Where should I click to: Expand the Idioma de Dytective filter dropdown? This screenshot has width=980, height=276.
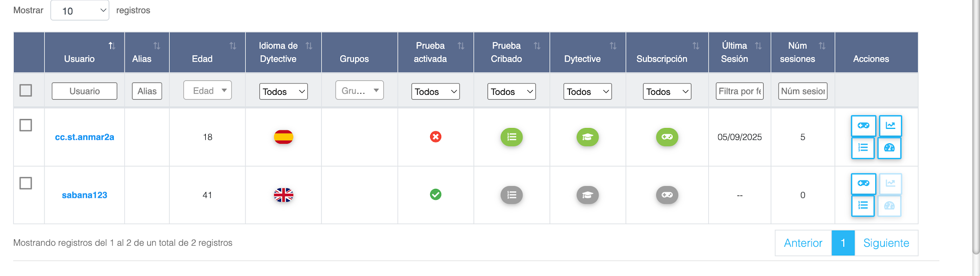click(x=284, y=92)
